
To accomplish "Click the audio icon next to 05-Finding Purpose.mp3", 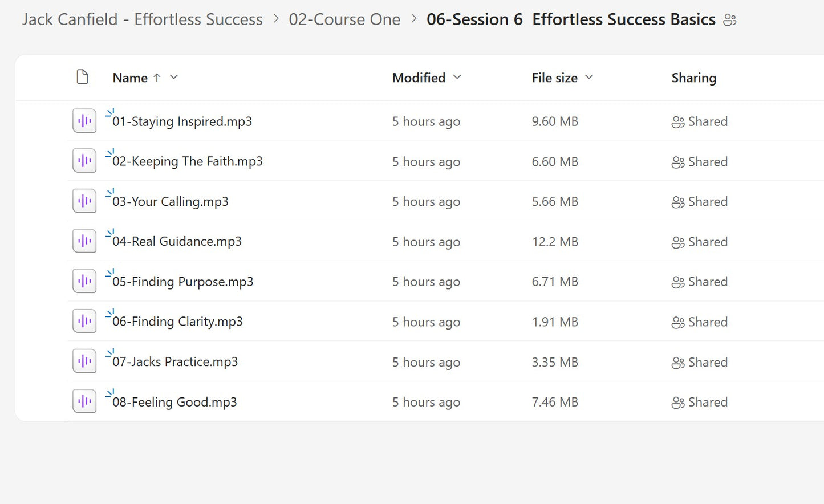I will click(x=84, y=281).
